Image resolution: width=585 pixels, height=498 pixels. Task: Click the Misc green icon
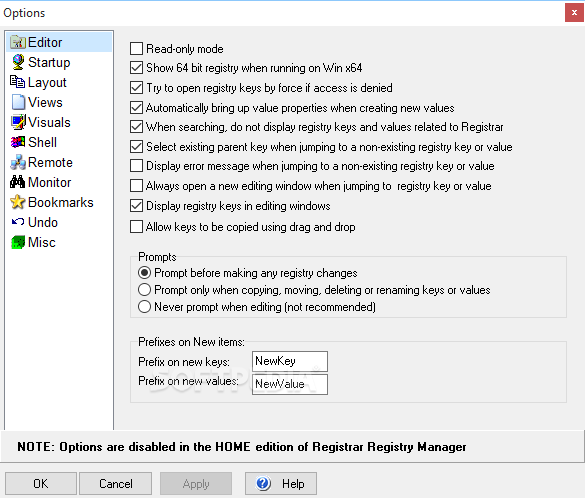[x=18, y=242]
